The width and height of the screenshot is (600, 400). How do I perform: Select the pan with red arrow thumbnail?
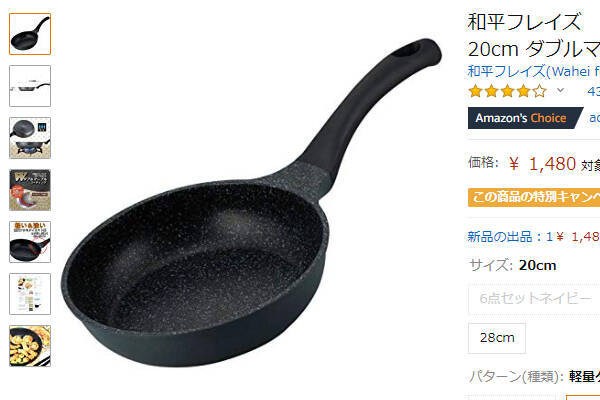coord(30,242)
